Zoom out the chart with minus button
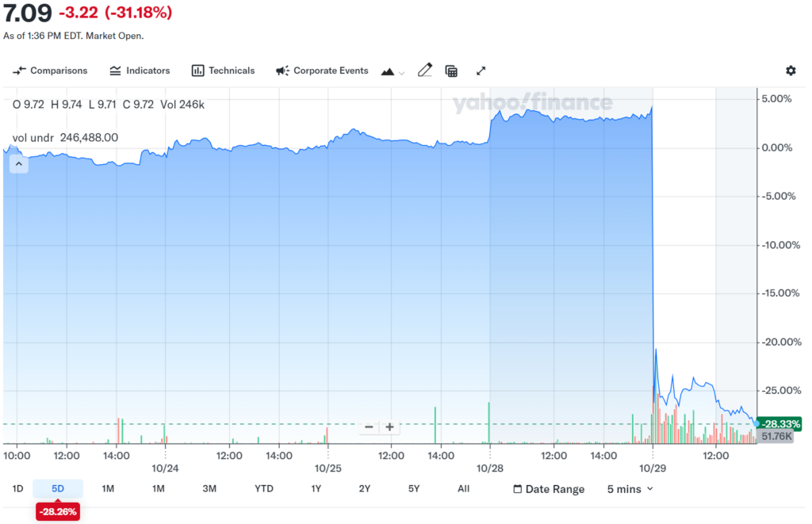 (x=369, y=426)
